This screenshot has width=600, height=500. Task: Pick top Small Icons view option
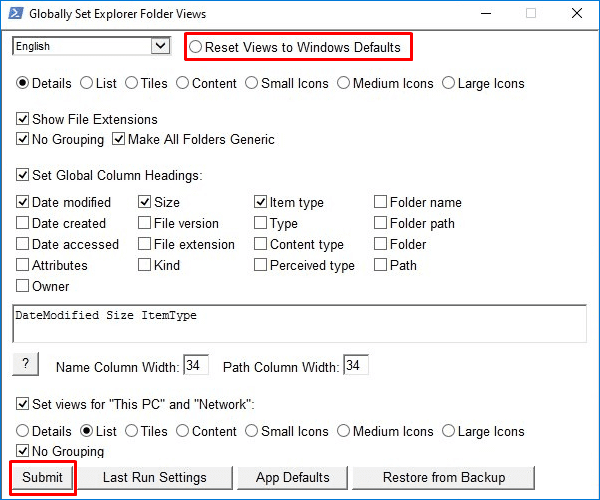251,83
